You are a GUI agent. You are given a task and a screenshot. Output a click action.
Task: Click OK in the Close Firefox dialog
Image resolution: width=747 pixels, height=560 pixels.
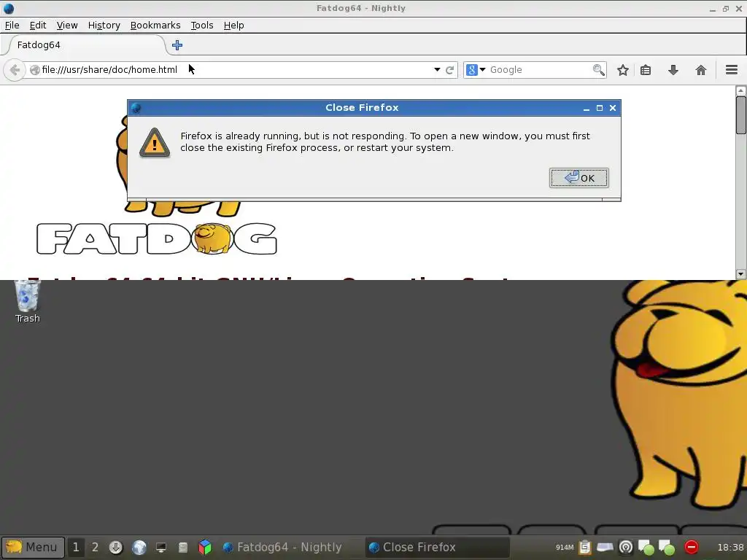pos(578,178)
